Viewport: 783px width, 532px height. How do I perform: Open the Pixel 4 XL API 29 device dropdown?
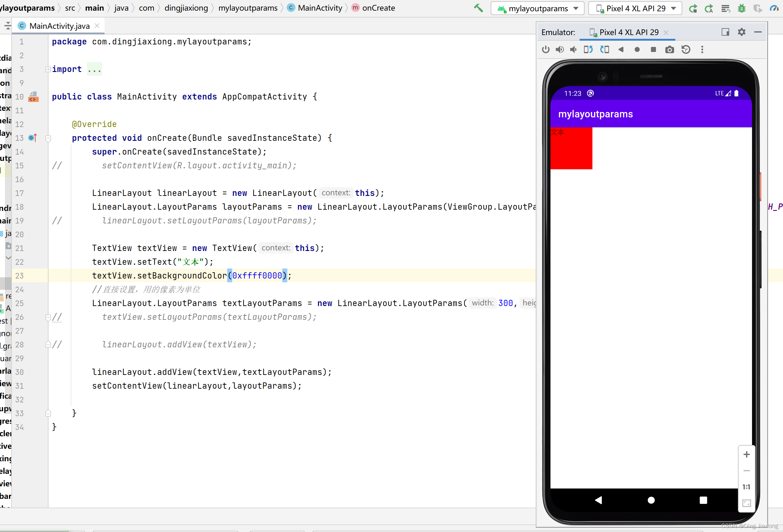click(635, 8)
